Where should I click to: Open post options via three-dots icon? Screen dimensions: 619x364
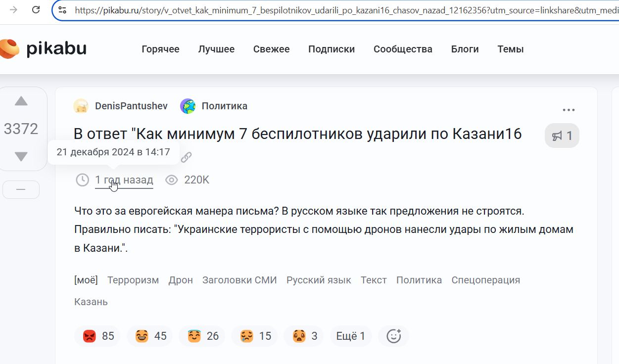pyautogui.click(x=568, y=109)
